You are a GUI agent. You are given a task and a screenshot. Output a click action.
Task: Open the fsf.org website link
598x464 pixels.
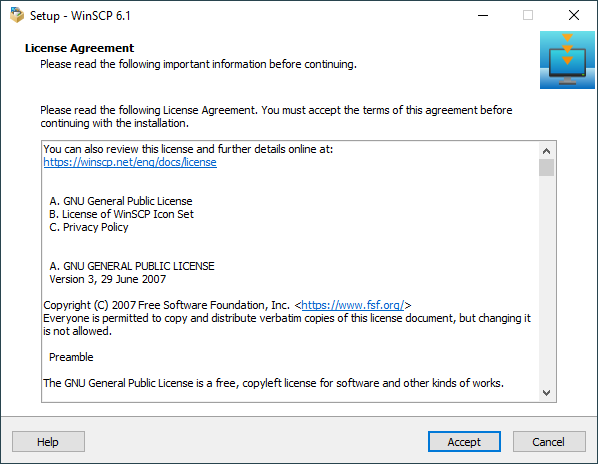[352, 305]
